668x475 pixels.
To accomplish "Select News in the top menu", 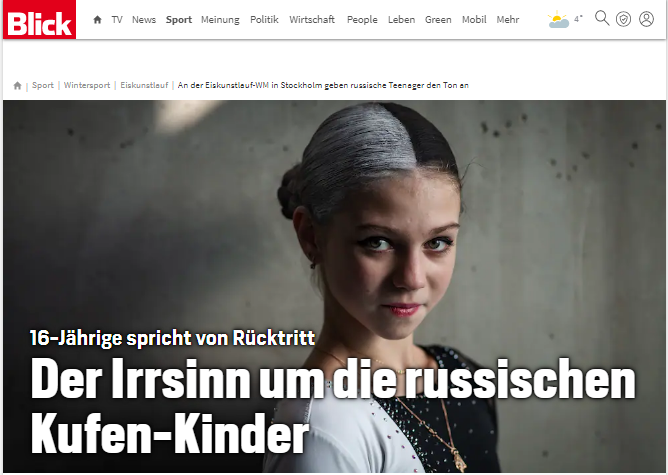I will (144, 19).
